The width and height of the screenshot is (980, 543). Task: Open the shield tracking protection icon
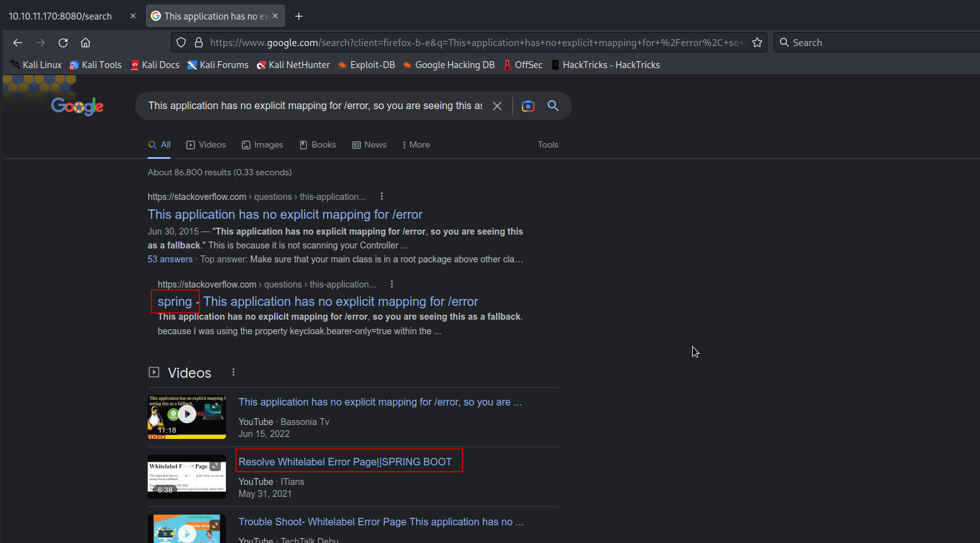181,42
